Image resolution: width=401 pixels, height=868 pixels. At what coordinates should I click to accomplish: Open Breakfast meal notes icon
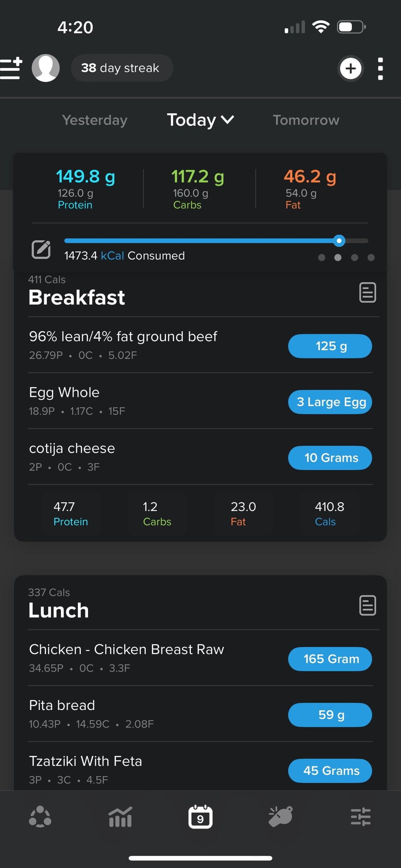368,293
